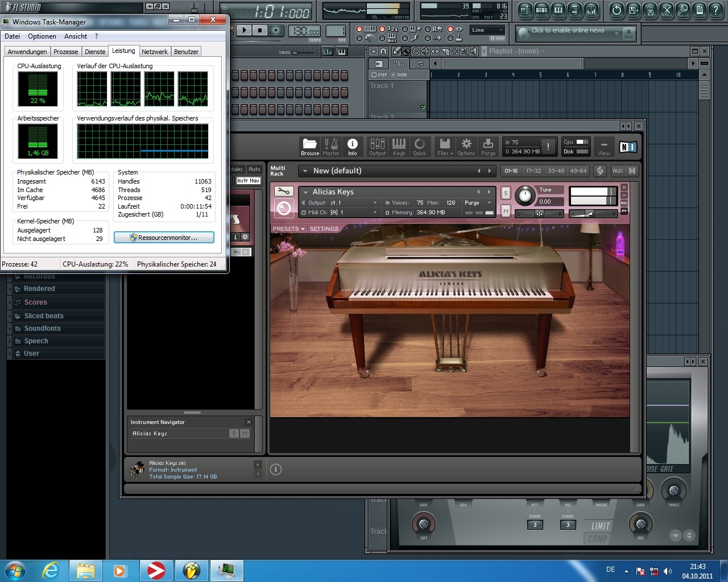This screenshot has height=582, width=728.
Task: Select rack page 49-64
Action: tap(578, 171)
